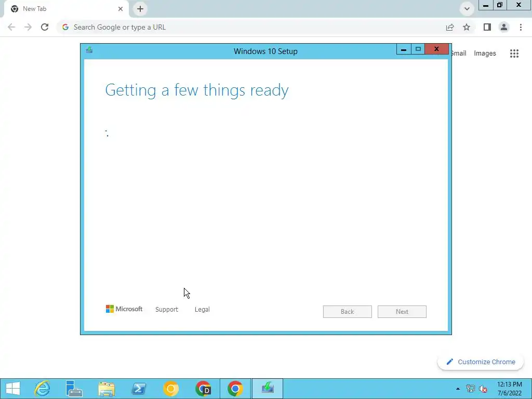Open the Support link in Setup
The width and height of the screenshot is (532, 399).
click(x=167, y=310)
